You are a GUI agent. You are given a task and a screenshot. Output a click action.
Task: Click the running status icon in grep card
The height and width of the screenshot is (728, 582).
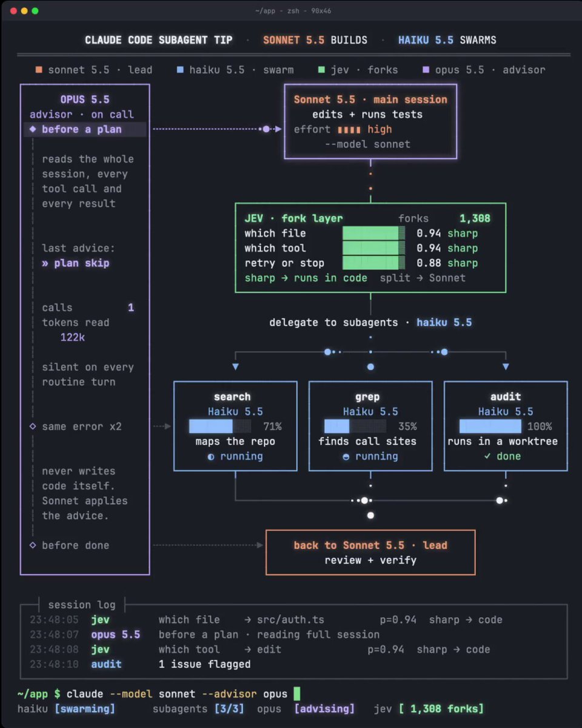point(346,457)
